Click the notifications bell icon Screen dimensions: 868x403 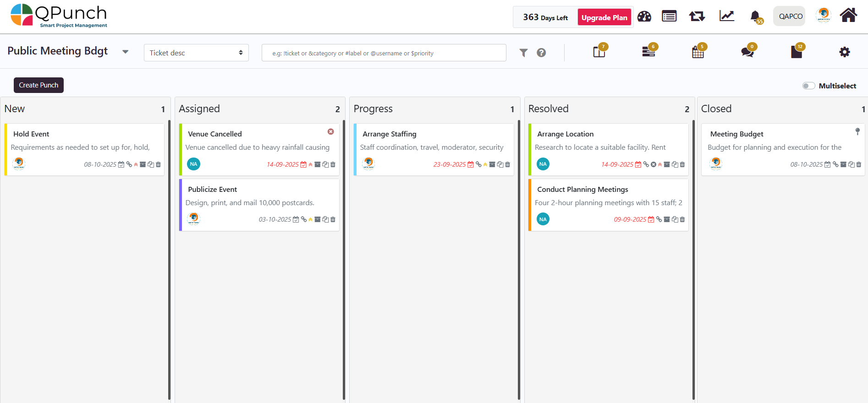755,16
